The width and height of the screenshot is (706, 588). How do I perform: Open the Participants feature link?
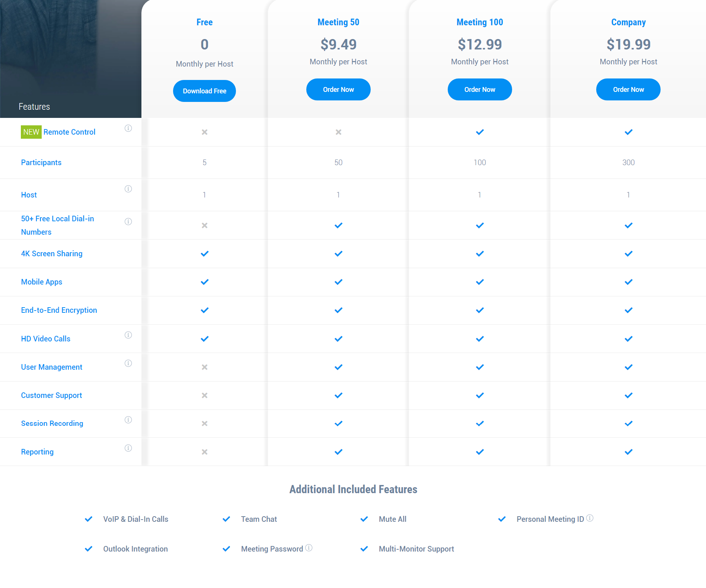[x=41, y=163]
